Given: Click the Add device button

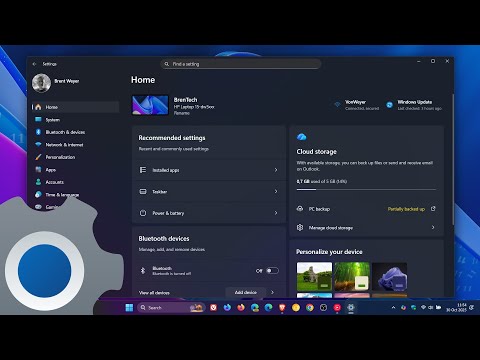Looking at the screenshot, I should [x=246, y=292].
